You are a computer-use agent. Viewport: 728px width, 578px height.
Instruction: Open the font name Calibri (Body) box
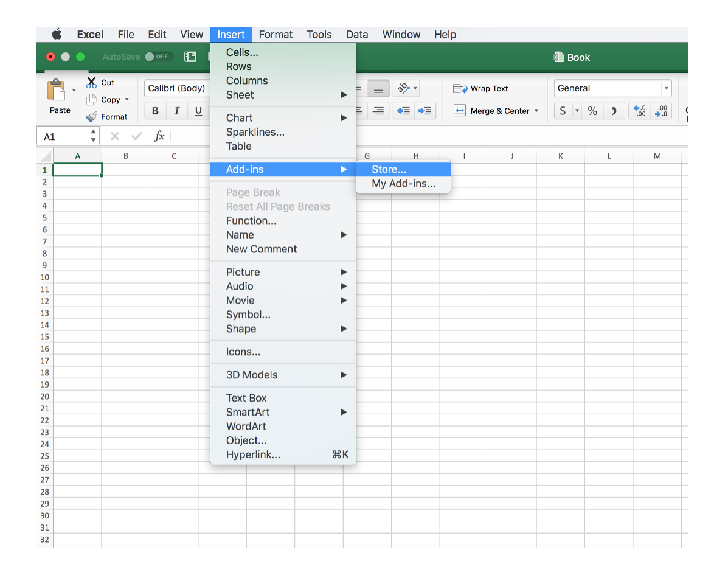[x=178, y=88]
